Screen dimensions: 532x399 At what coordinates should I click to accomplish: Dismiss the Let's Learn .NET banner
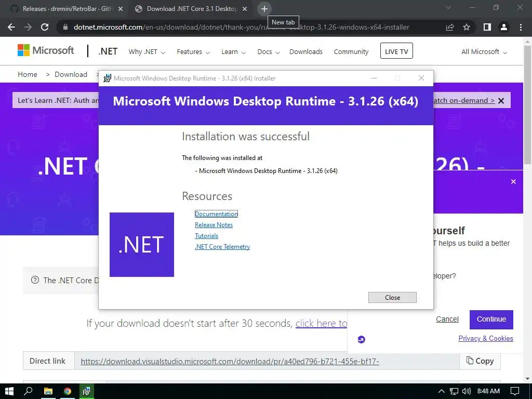501,101
